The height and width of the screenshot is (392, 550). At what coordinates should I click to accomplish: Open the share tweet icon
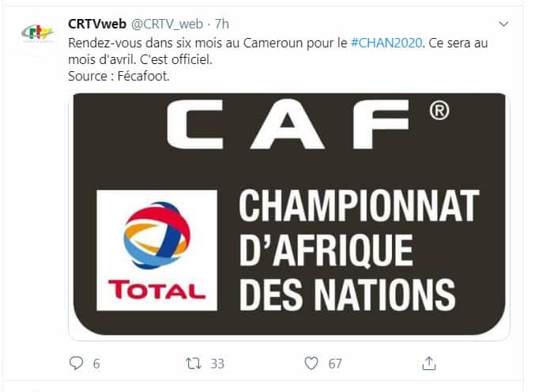(428, 364)
